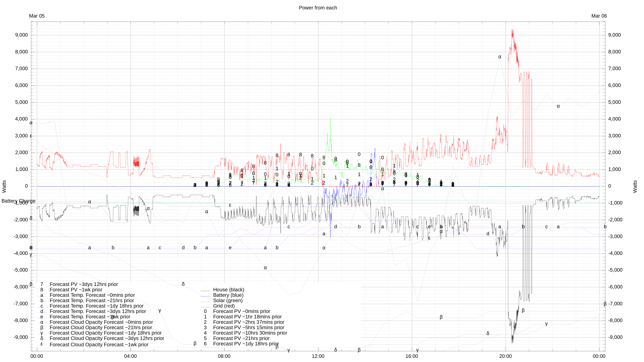The image size is (644, 362).
Task: Pick legend "Forecast Temp. Forecast ~3dys 12hrs prior"
Action: [98, 312]
